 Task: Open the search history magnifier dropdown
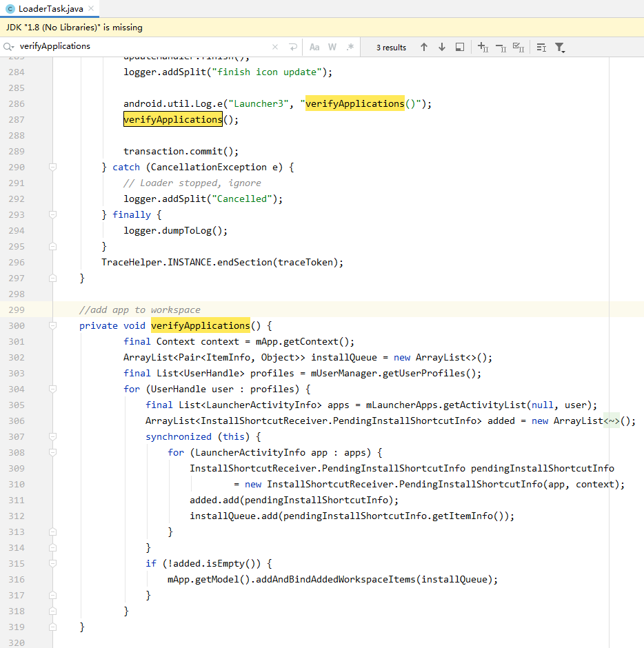tap(9, 47)
